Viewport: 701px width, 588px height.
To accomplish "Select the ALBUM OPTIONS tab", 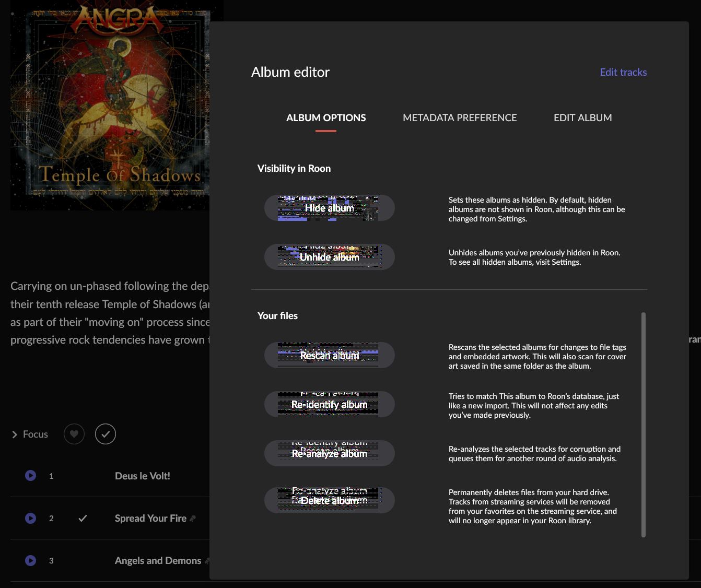I will click(326, 118).
